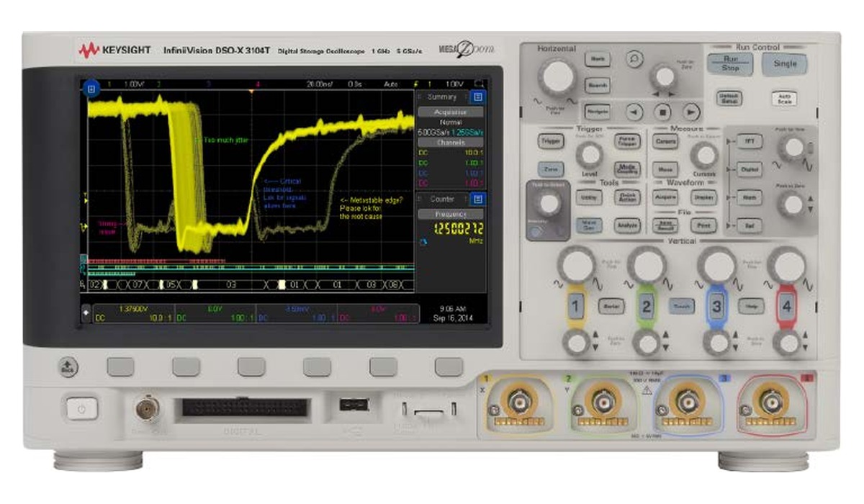Toggle red channel 4 key
This screenshot has width=864, height=504.
coord(786,307)
